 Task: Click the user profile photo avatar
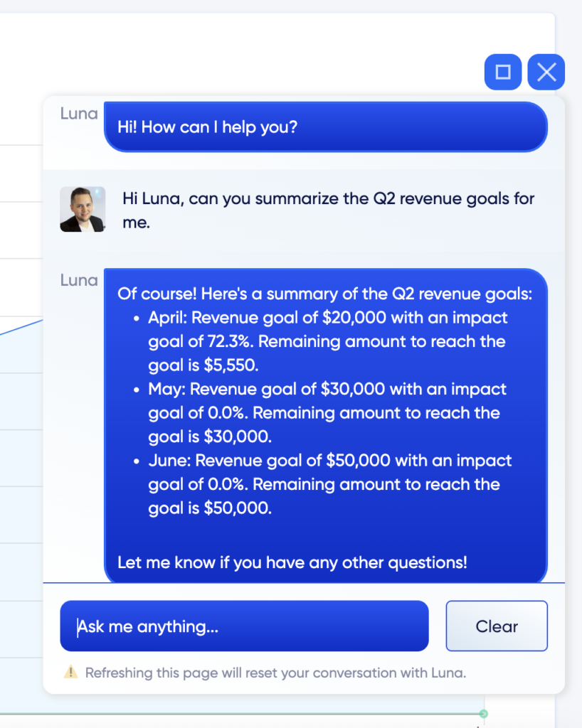83,210
